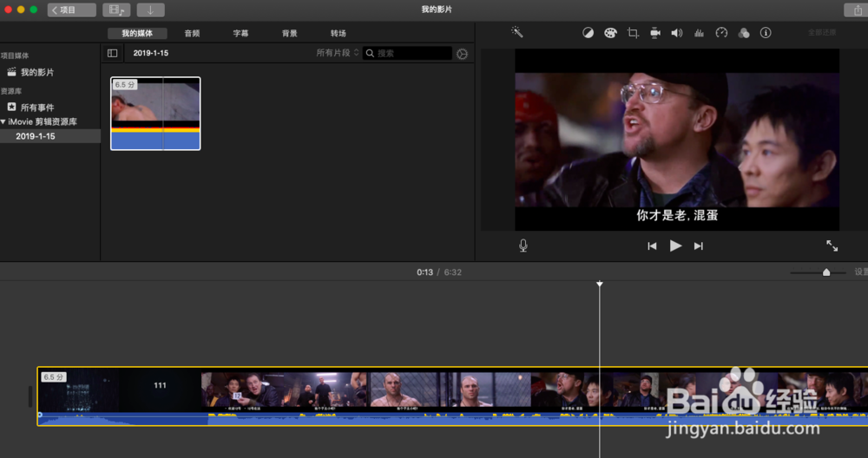Click the share export button
The image size is (868, 458).
point(857,10)
